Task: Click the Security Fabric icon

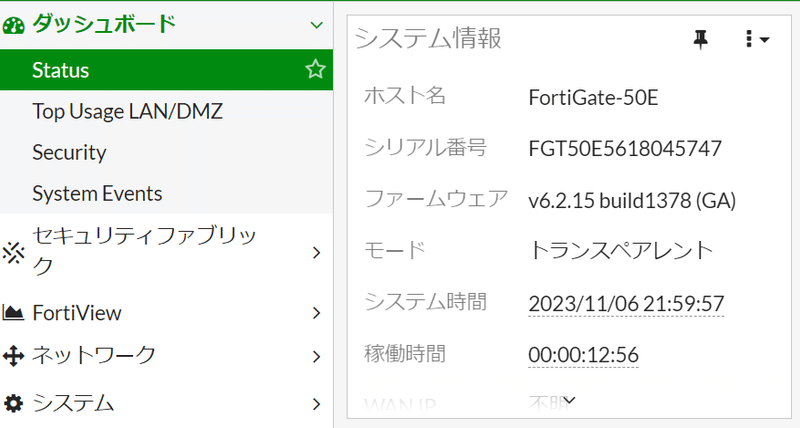Action: click(13, 252)
